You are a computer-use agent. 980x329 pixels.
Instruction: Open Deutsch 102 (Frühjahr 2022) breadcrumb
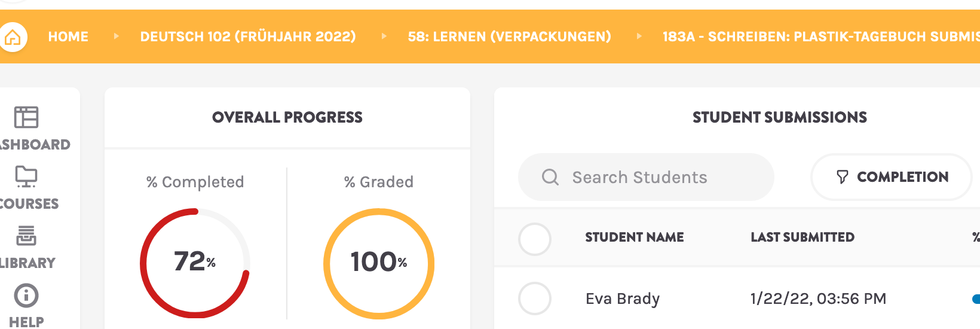(x=248, y=37)
